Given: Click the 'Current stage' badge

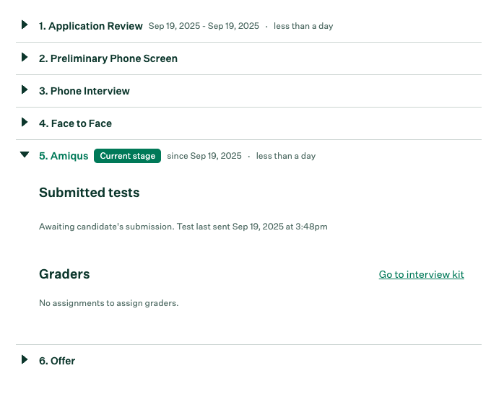Looking at the screenshot, I should (127, 156).
